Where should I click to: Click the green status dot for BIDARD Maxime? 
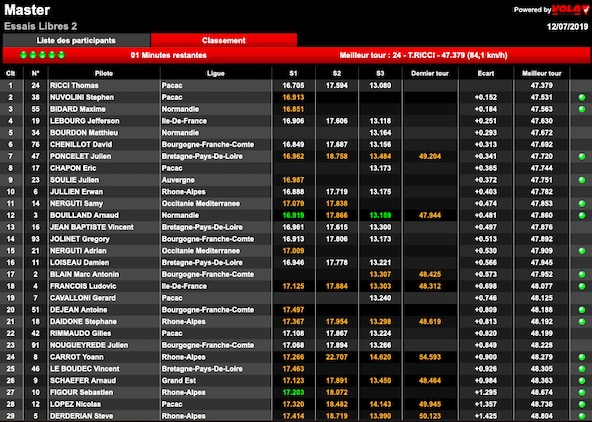(x=582, y=109)
